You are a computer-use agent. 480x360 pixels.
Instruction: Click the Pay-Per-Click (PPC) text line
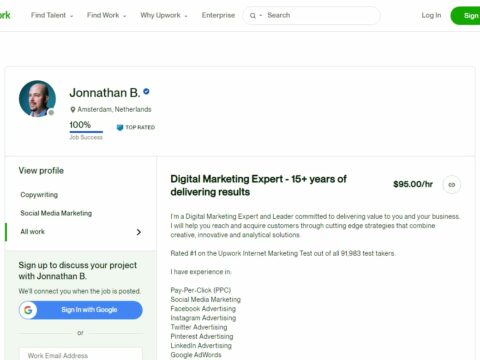[201, 290]
